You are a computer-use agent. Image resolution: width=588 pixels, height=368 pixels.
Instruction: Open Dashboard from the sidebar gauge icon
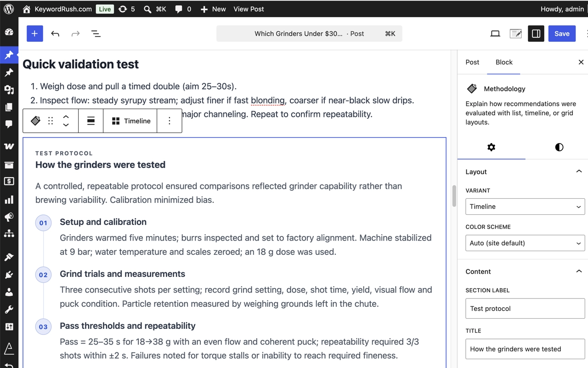pos(9,32)
